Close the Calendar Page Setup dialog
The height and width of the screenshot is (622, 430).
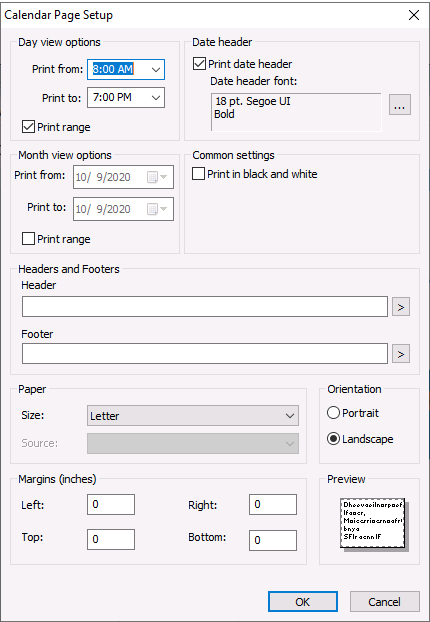414,15
